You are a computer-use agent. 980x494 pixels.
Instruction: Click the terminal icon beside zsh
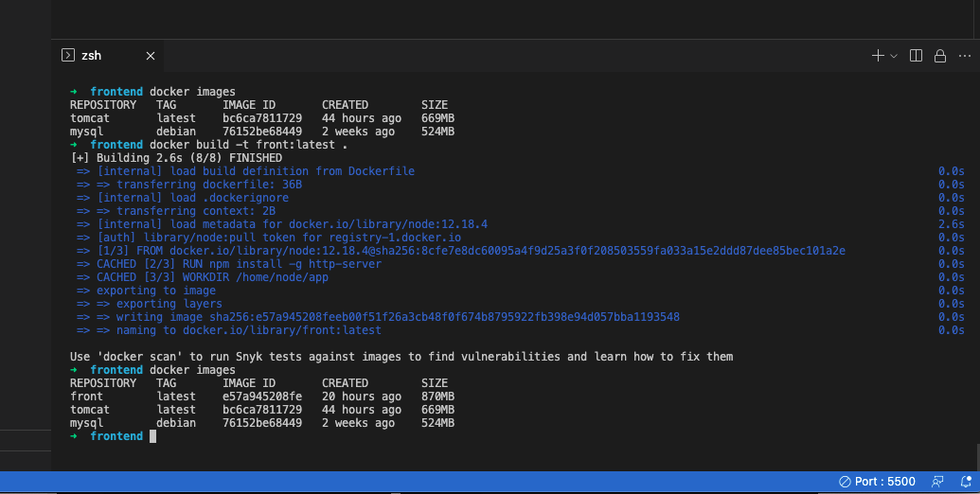[68, 55]
